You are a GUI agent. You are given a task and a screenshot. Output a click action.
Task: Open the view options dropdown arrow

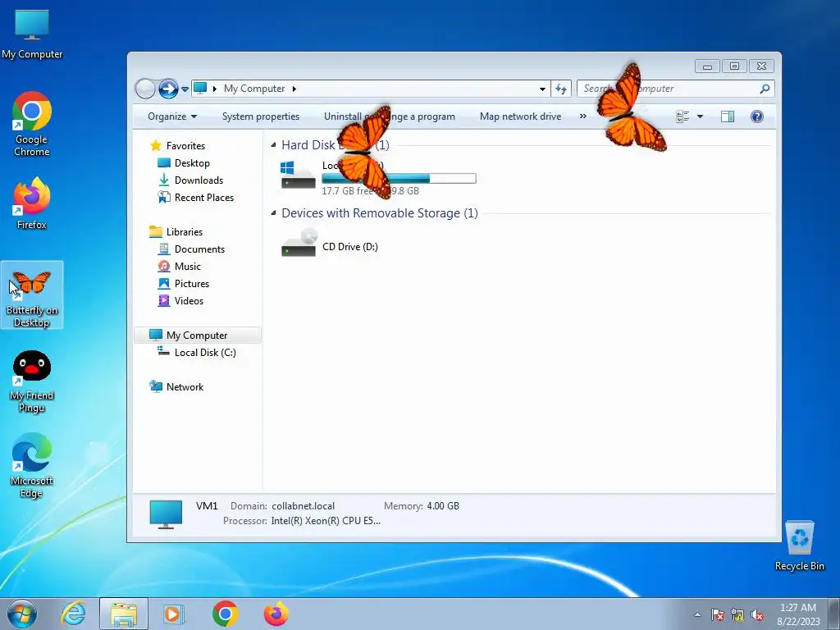[x=700, y=116]
